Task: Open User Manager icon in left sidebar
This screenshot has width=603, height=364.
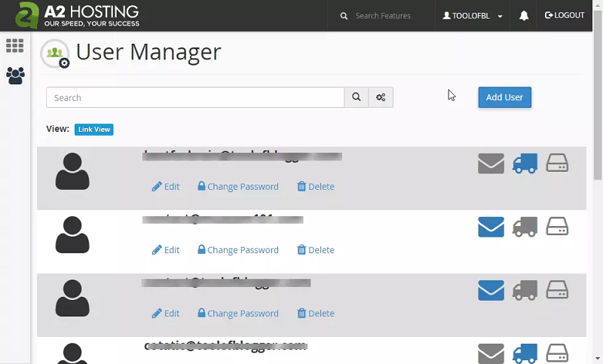Action: pyautogui.click(x=15, y=75)
